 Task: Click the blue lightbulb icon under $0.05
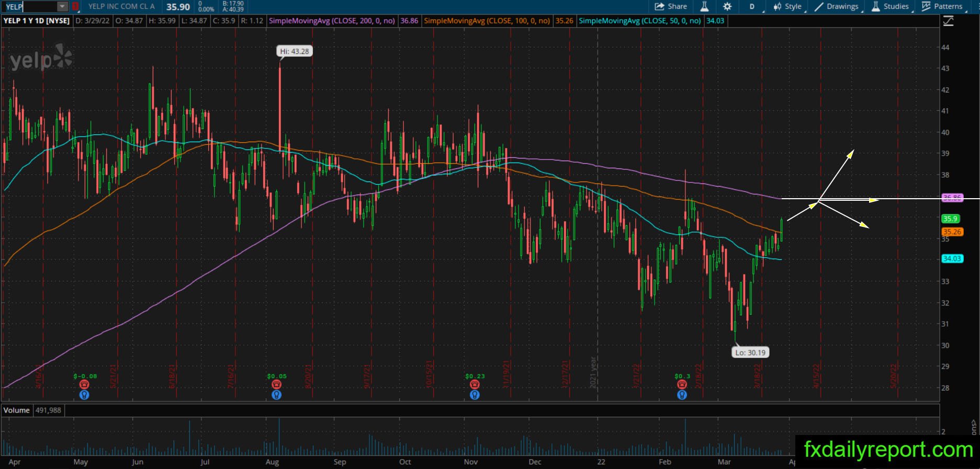[x=277, y=395]
